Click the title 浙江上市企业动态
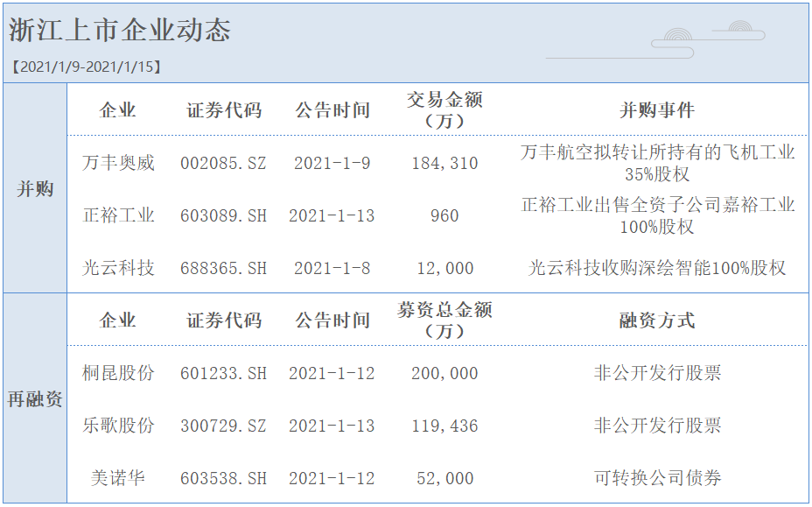Screen dimensions: 812x507 (x=120, y=30)
